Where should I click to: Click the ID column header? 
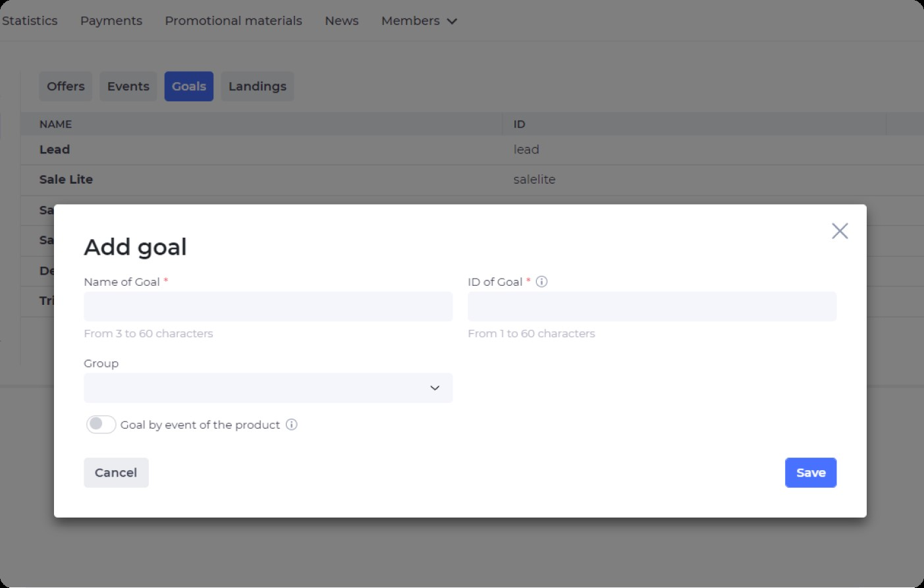(x=520, y=124)
